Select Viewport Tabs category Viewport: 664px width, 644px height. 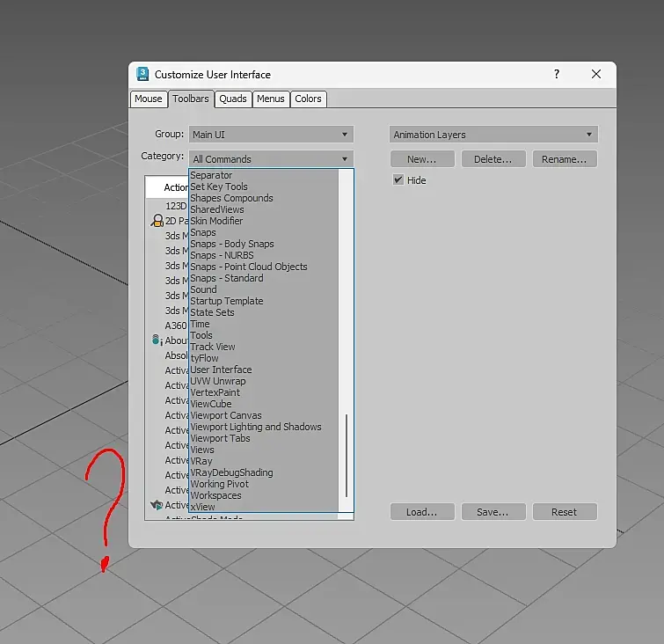click(x=264, y=438)
